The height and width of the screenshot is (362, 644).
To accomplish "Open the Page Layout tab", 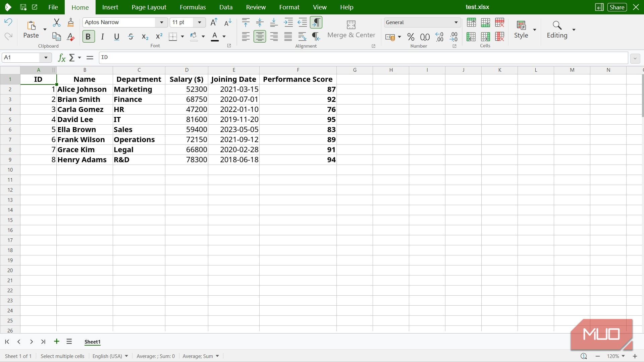I will [149, 7].
